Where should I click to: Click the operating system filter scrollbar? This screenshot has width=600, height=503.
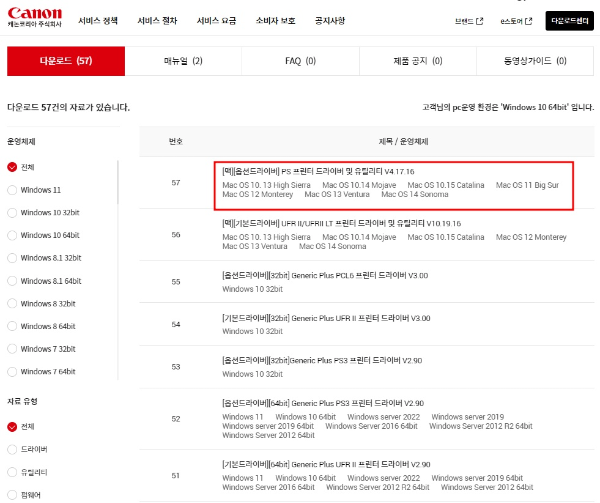117,182
